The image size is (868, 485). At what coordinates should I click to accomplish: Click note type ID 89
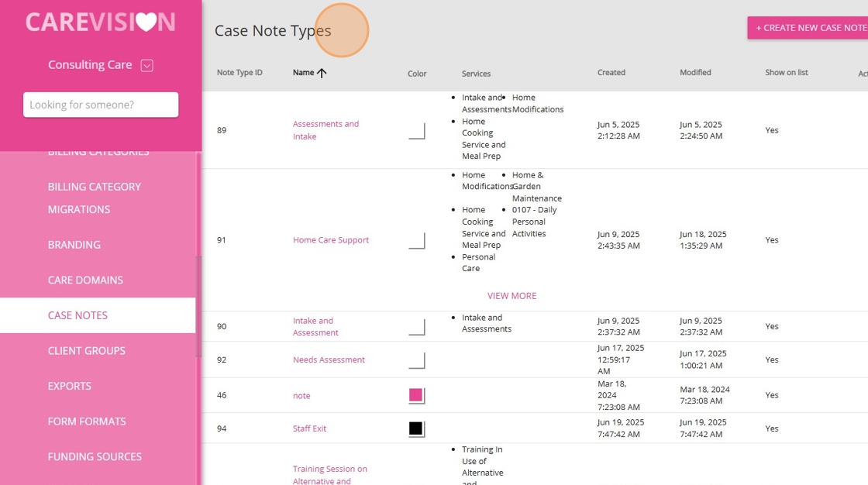tap(222, 130)
